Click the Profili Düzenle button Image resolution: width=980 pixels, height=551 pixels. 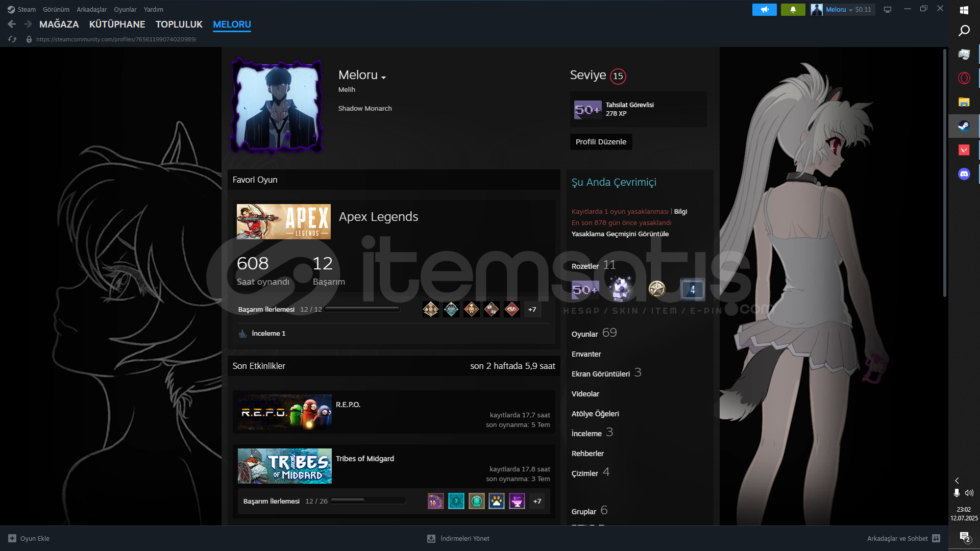click(x=601, y=142)
